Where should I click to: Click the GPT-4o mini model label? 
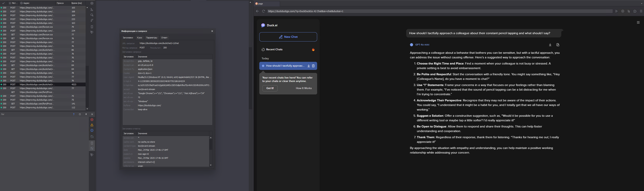[422, 45]
